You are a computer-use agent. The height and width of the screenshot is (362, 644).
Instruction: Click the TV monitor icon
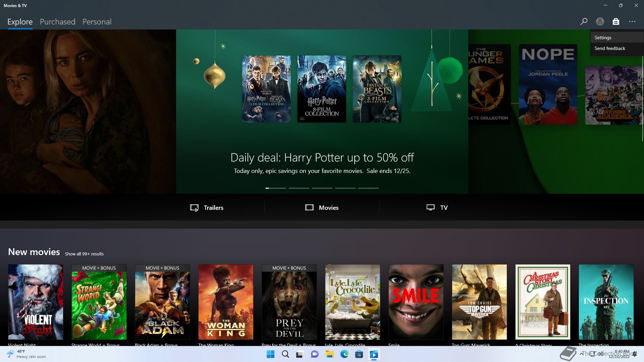pyautogui.click(x=430, y=207)
